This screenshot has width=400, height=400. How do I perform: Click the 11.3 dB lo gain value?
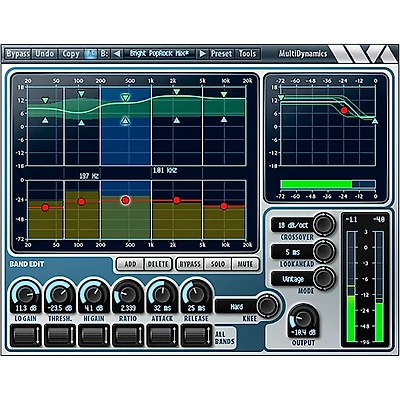point(26,308)
